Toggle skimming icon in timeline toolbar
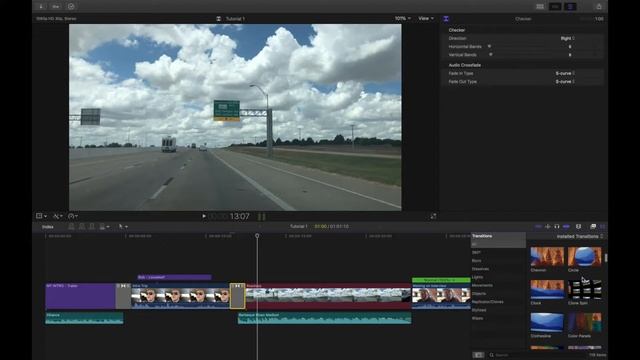 click(x=538, y=227)
